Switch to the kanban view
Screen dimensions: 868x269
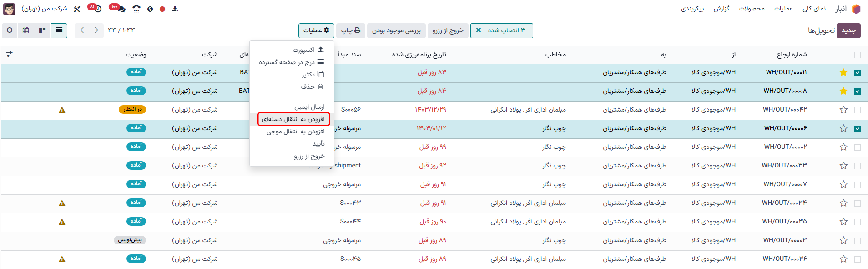[42, 30]
